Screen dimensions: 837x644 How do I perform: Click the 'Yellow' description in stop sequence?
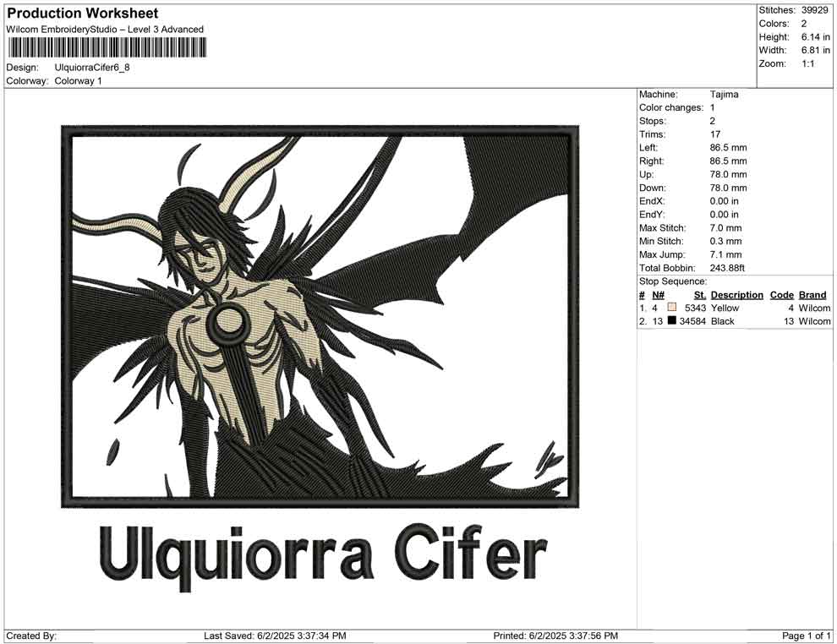pyautogui.click(x=725, y=308)
